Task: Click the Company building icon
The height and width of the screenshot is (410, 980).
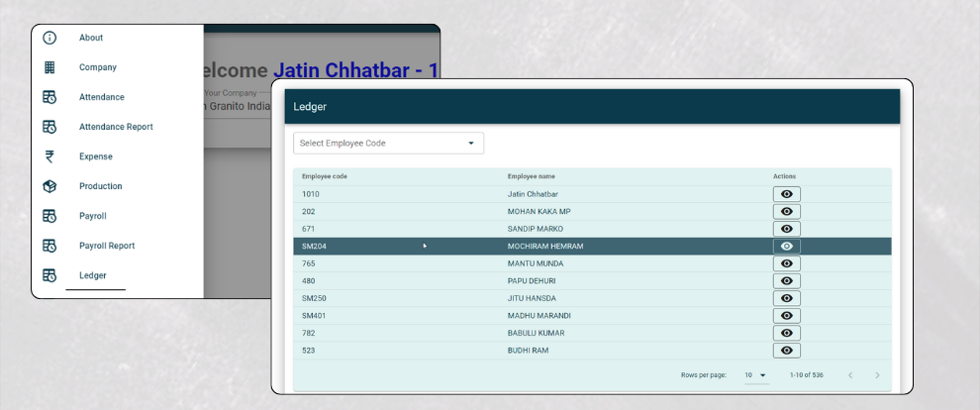Action: (x=49, y=67)
